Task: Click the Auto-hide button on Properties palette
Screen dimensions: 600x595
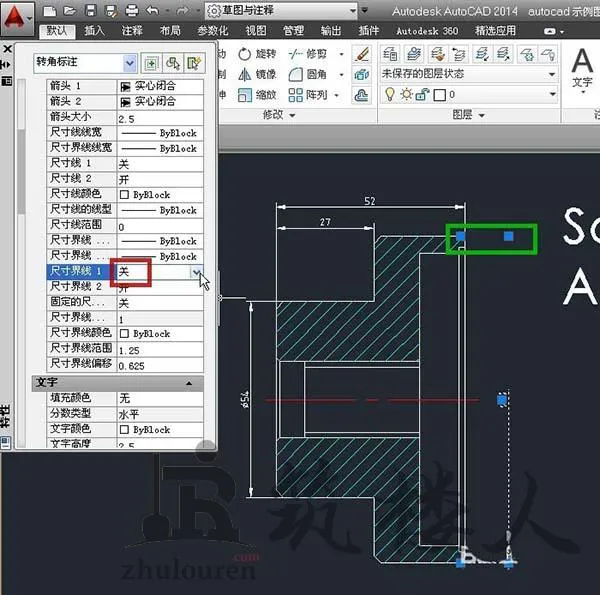Action: 6,65
